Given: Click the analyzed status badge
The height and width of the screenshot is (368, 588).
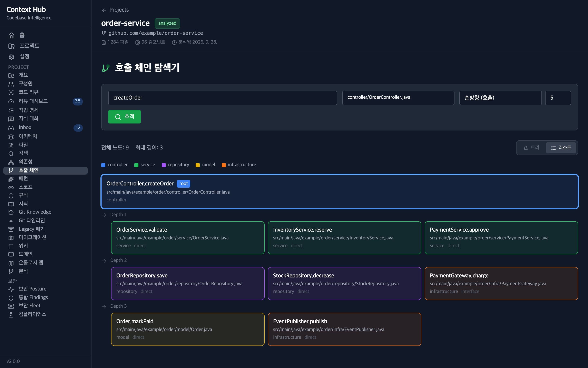Looking at the screenshot, I should pos(167,23).
